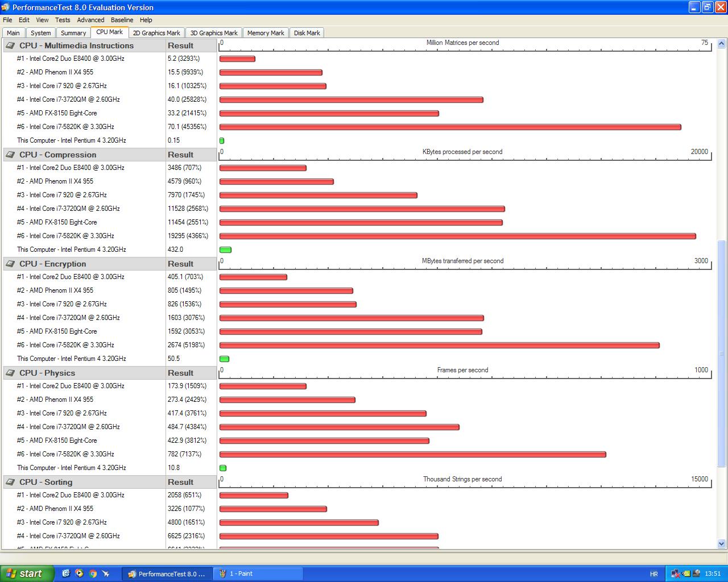
Task: Click Encryption result 1603 (3076%)
Action: click(186, 318)
